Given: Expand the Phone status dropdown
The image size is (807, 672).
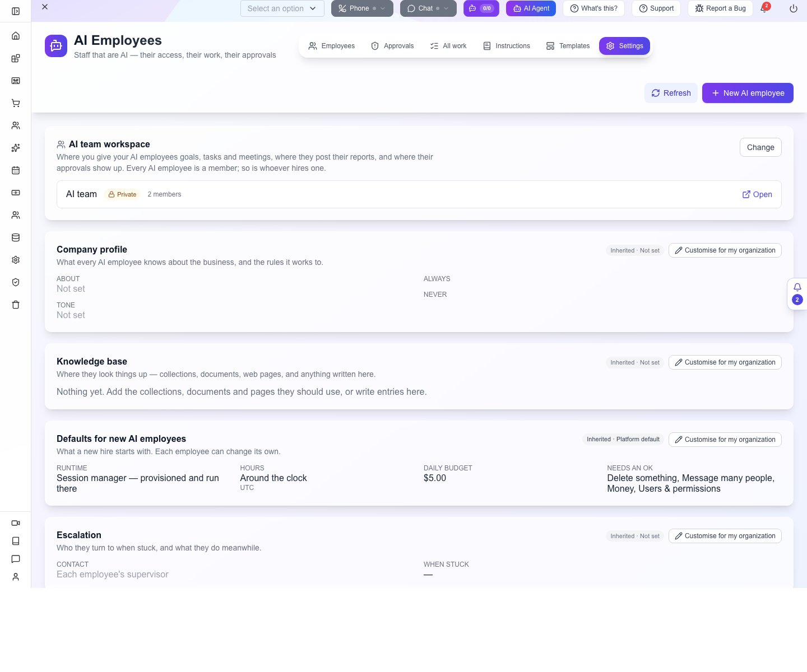Looking at the screenshot, I should [x=362, y=8].
